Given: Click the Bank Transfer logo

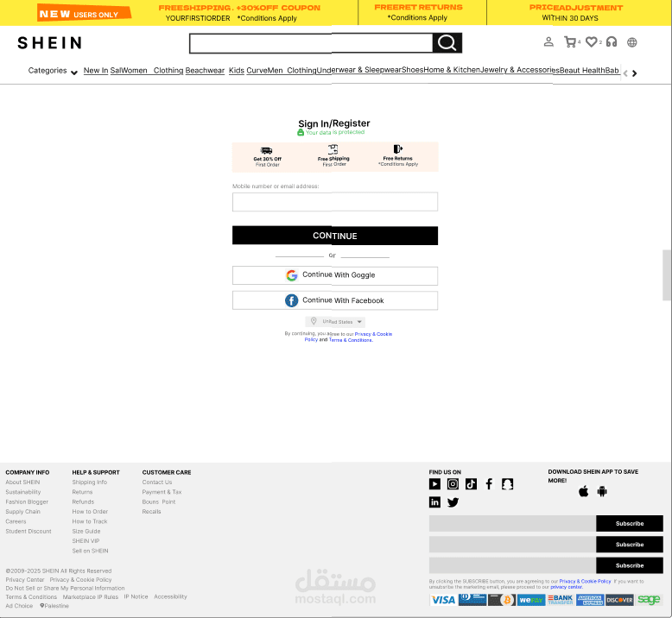Looking at the screenshot, I should pos(561,600).
